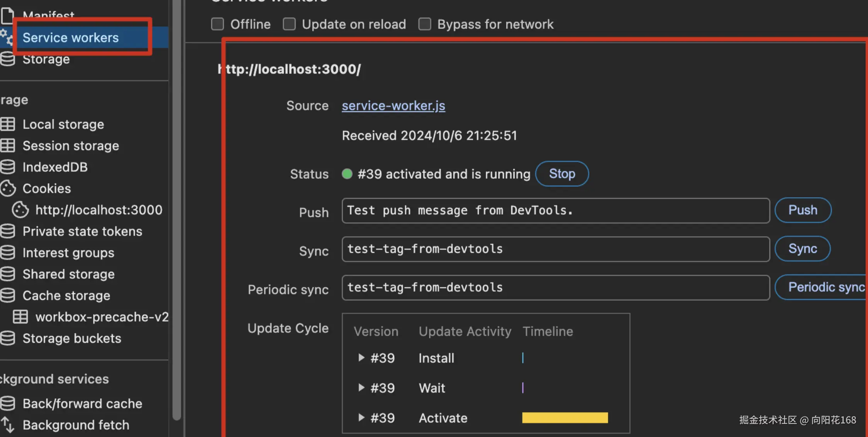Click the Push message text field
This screenshot has width=868, height=437.
point(555,210)
